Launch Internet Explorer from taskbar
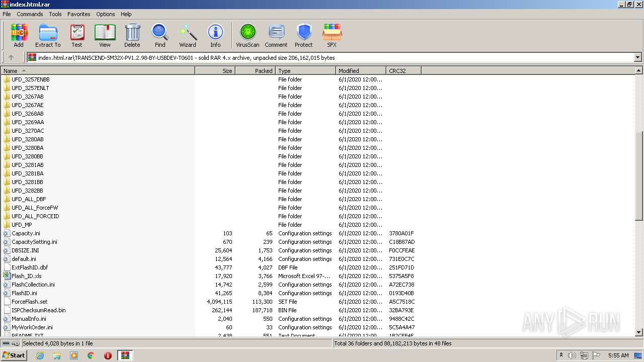Image resolution: width=644 pixels, height=362 pixels. point(40,355)
